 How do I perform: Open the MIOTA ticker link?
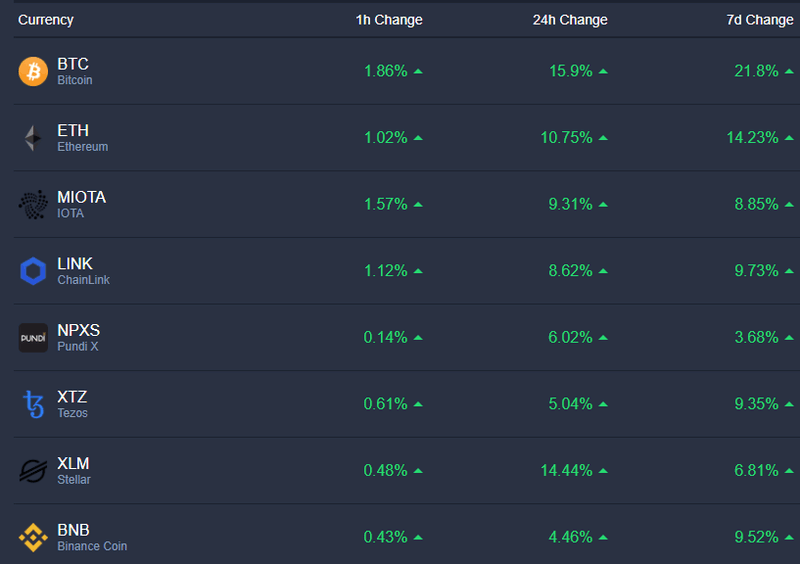(81, 197)
